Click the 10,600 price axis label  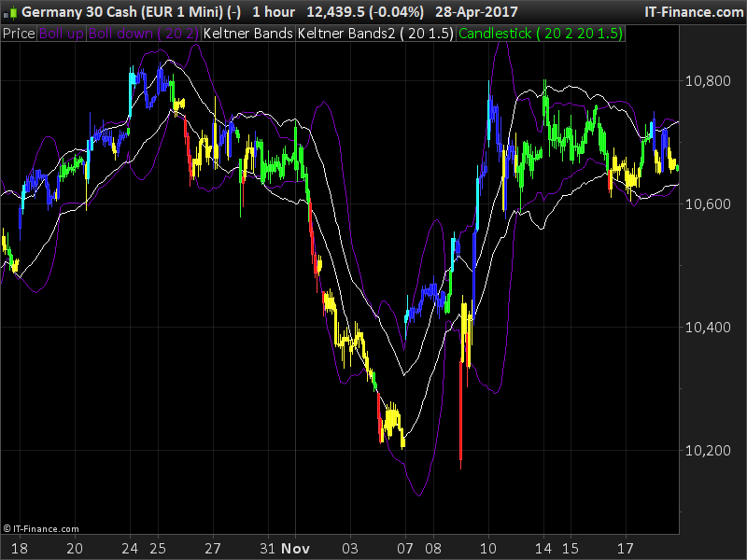click(x=708, y=203)
